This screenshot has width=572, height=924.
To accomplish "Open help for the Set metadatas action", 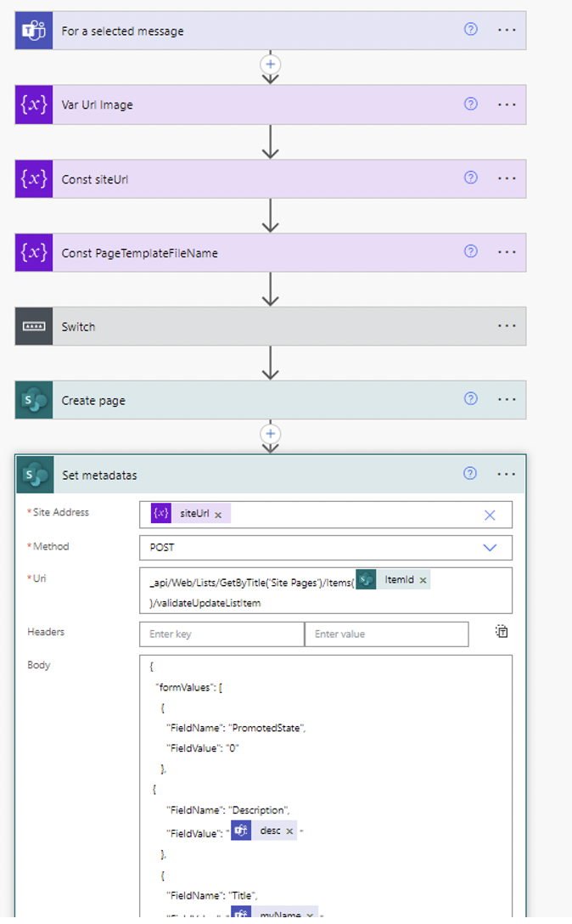I will click(470, 474).
